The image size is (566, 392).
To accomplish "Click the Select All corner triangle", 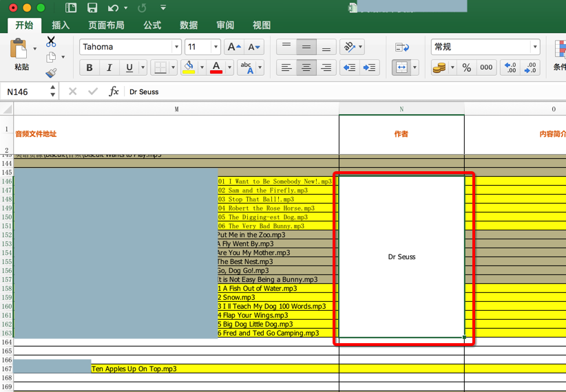I will tap(7, 109).
